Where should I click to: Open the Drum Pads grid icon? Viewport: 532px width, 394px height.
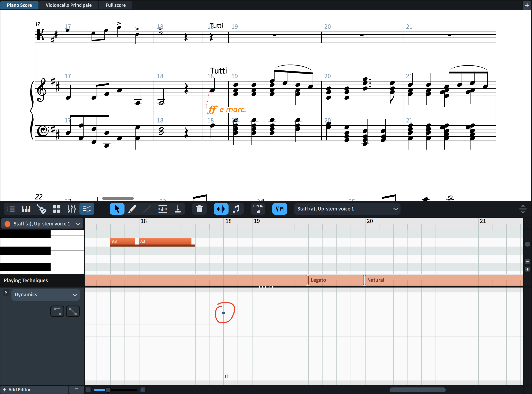tap(57, 209)
